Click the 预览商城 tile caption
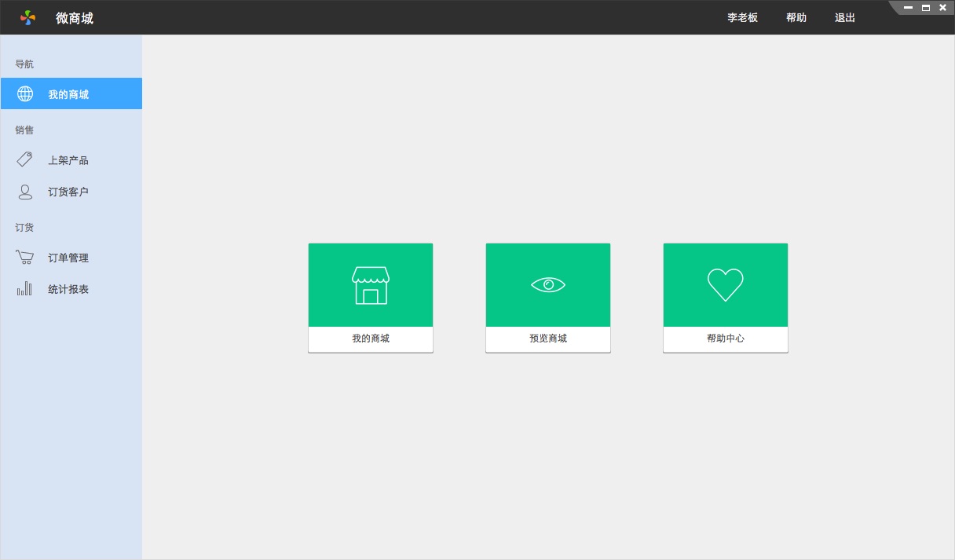This screenshot has height=560, width=955. coord(548,339)
